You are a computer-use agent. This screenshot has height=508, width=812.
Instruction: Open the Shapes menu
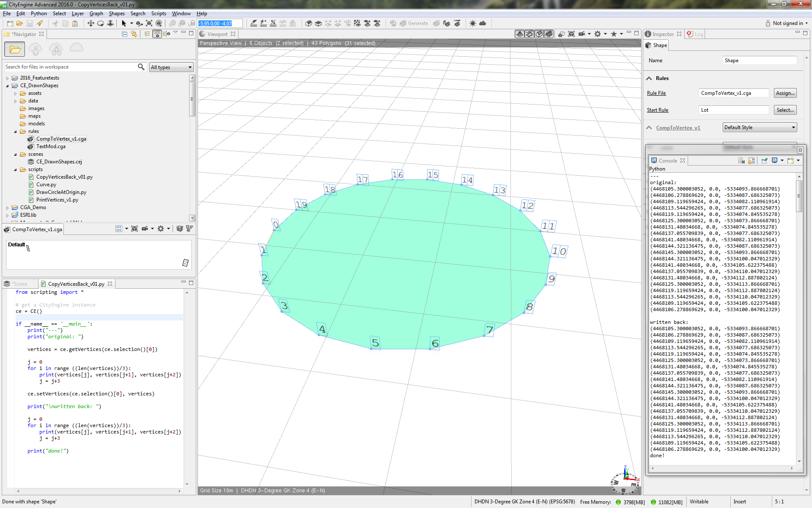(x=117, y=14)
